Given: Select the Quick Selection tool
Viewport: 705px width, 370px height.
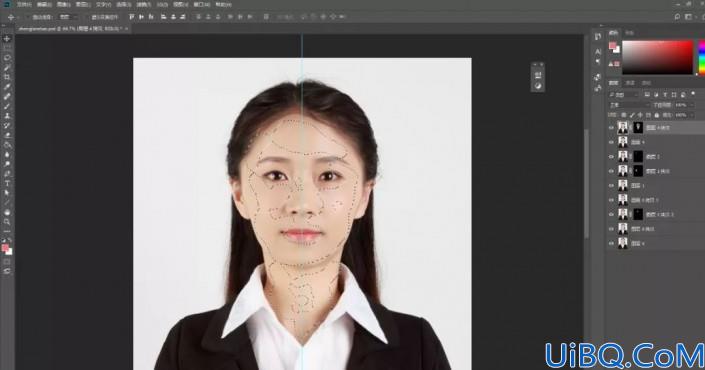Looking at the screenshot, I should click(x=7, y=67).
